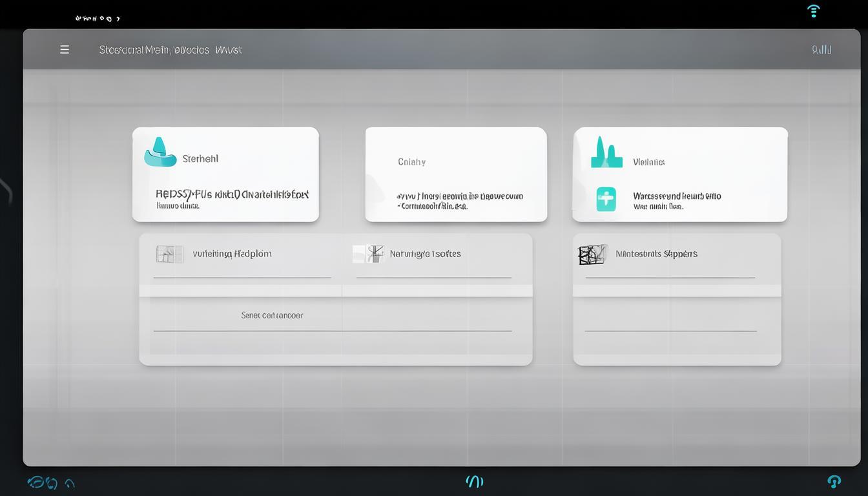This screenshot has height=496, width=868.
Task: Click the black sketch icon in the right panel
Action: pos(592,254)
